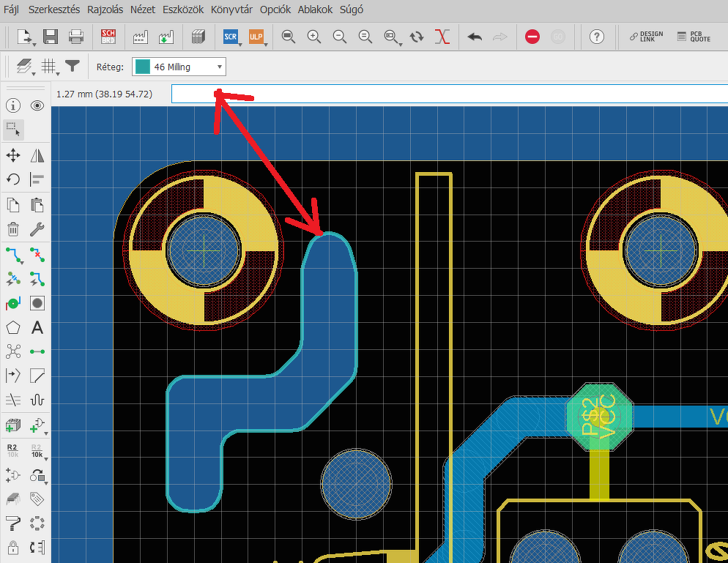Expand the New file dropdown arrow
The image size is (728, 563).
pos(35,45)
